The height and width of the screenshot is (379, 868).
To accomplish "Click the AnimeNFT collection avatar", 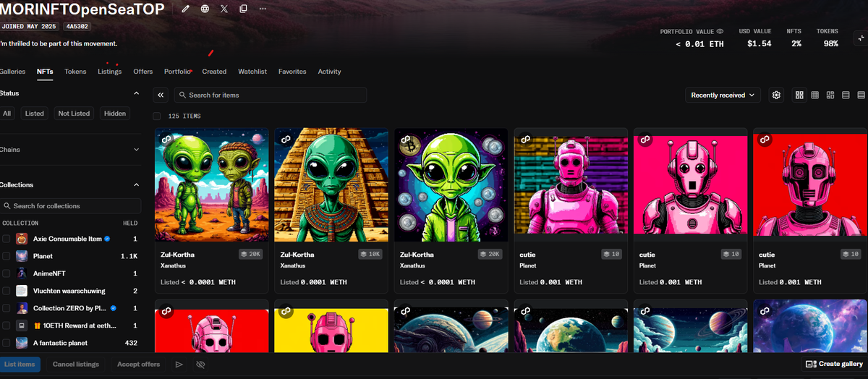I will (22, 273).
